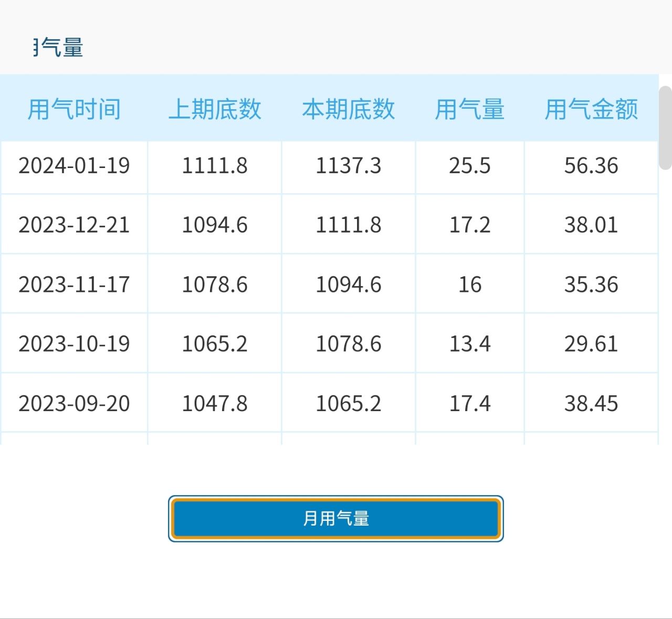The image size is (672, 619).
Task: Select the 16 gas usage cell
Action: (470, 285)
